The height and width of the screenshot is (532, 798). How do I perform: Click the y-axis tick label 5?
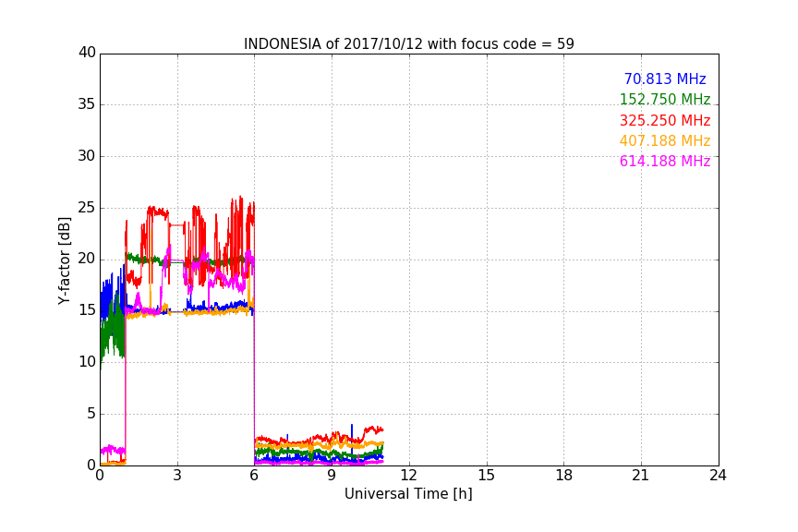91,414
